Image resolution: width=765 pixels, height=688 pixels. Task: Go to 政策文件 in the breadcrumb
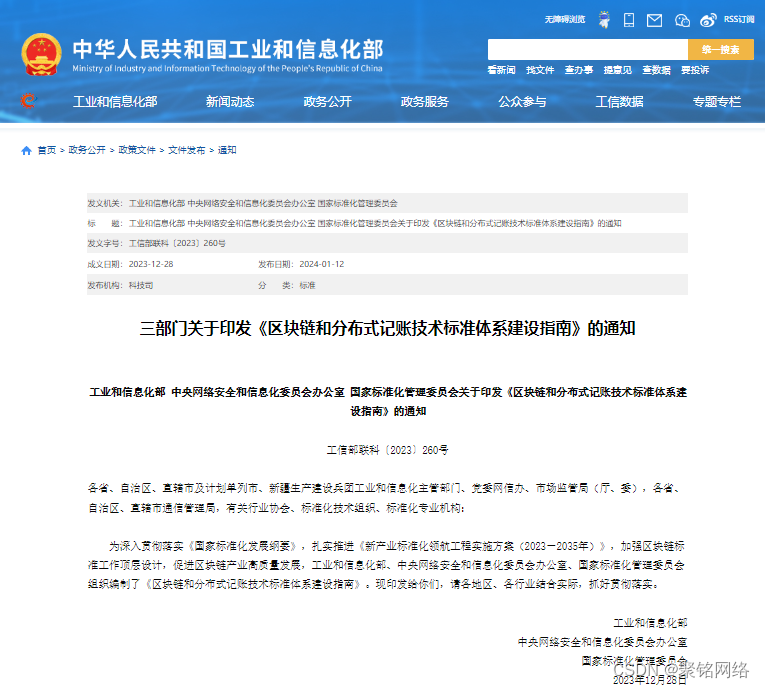point(137,150)
